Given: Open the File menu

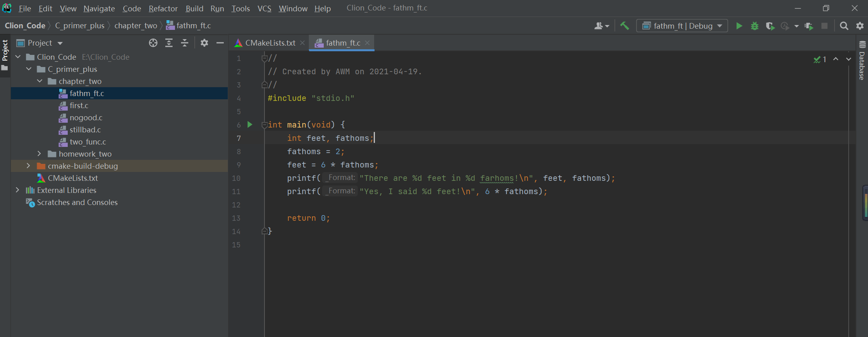Looking at the screenshot, I should [25, 8].
